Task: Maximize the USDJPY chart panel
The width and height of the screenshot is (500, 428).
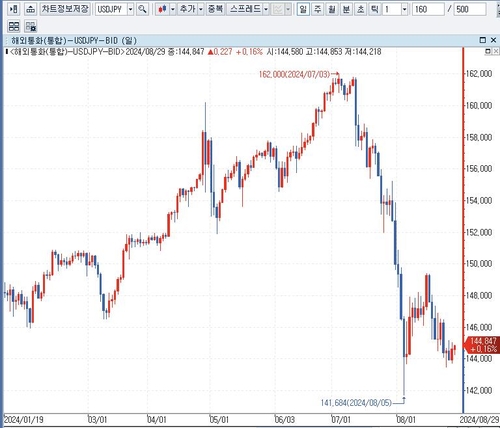Action: tap(482, 40)
